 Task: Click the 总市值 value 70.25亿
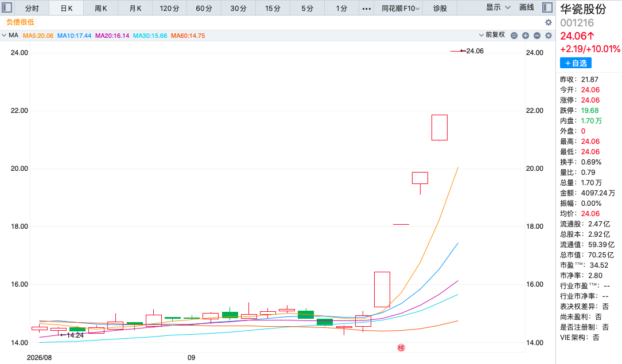pos(601,255)
